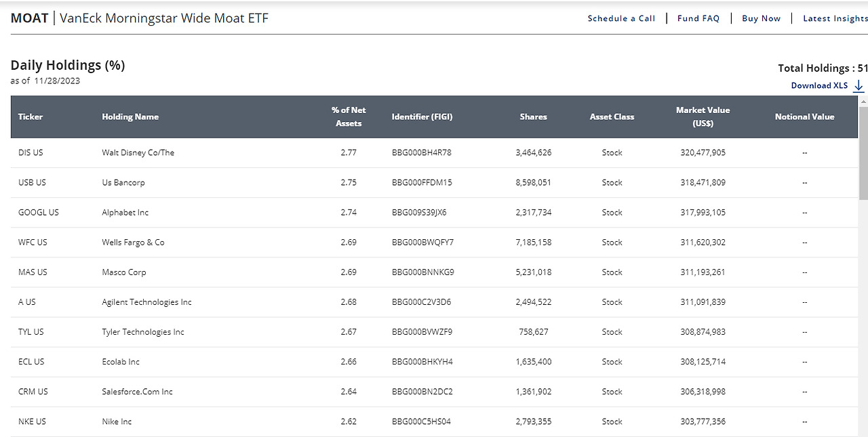Click the Download XLS arrow icon
The height and width of the screenshot is (437, 868).
(x=859, y=86)
